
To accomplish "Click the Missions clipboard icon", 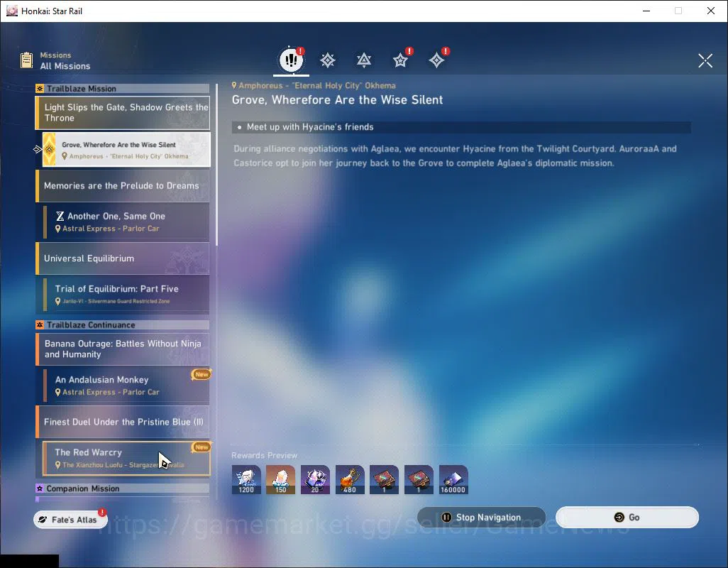I will point(26,60).
